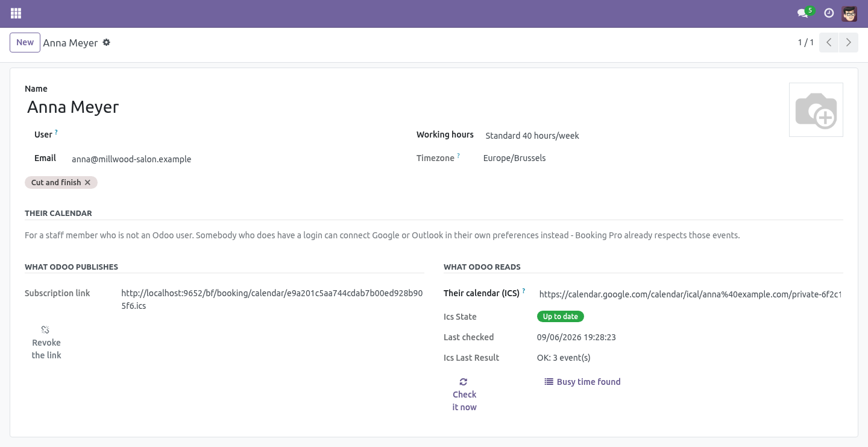Open the user avatar menu
868x447 pixels.
point(849,13)
